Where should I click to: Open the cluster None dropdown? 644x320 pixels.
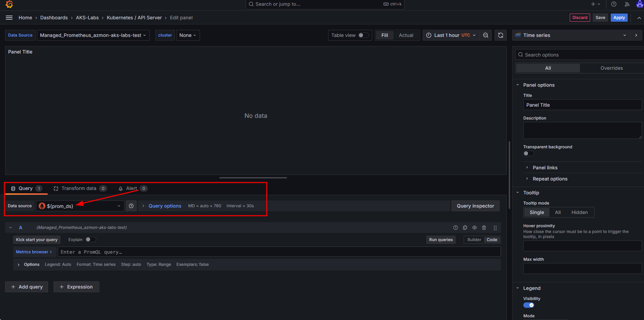pyautogui.click(x=188, y=35)
